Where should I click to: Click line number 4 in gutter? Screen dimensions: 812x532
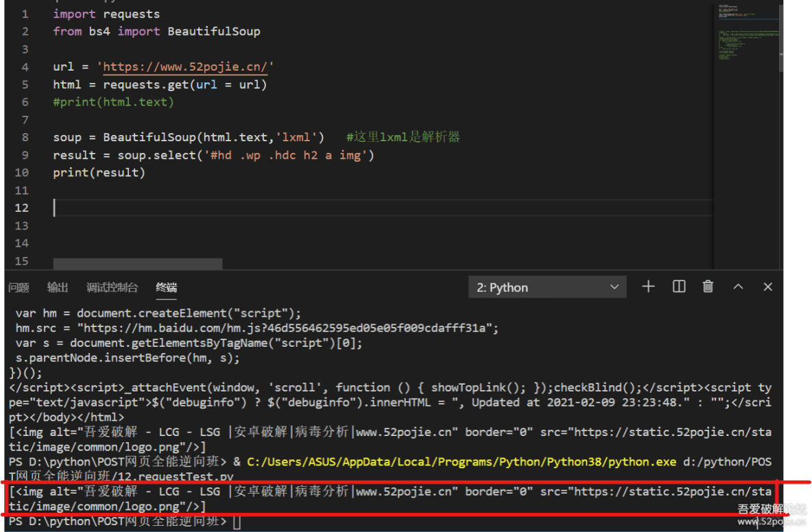[x=25, y=66]
